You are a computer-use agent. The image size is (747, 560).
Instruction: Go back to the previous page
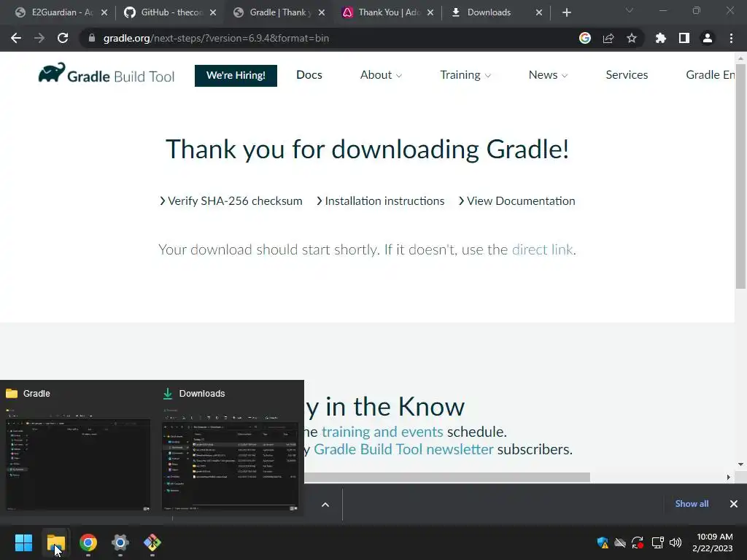click(16, 38)
